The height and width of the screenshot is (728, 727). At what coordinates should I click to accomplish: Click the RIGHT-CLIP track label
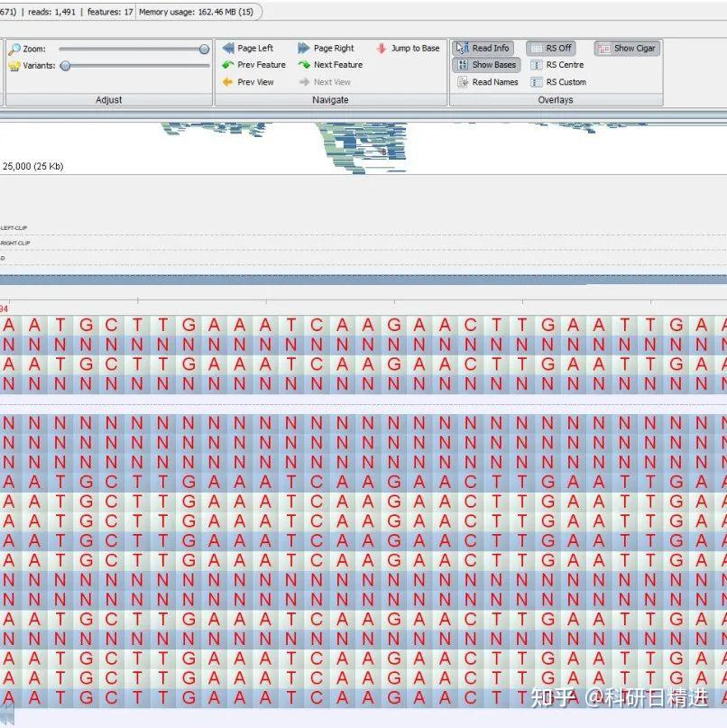(14, 243)
